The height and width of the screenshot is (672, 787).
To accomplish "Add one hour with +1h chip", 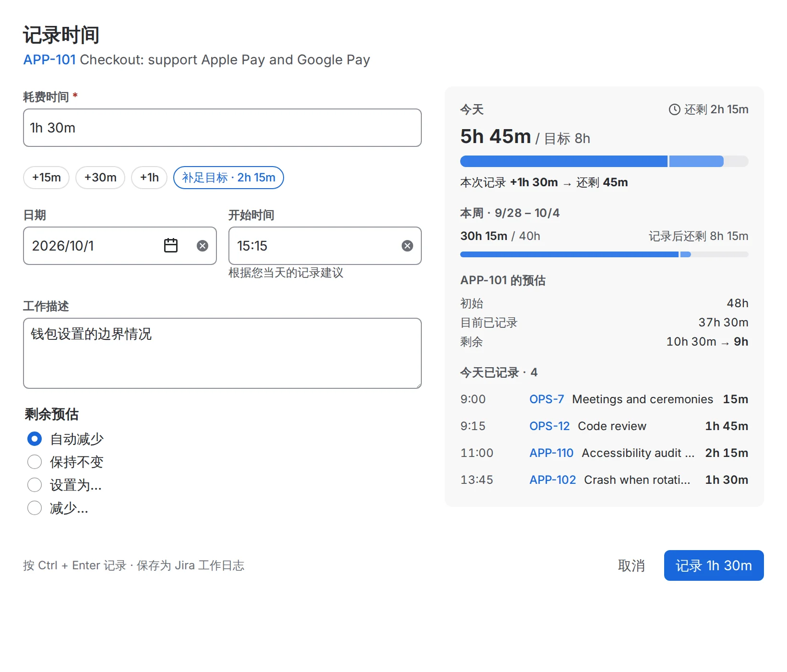I will (x=149, y=178).
